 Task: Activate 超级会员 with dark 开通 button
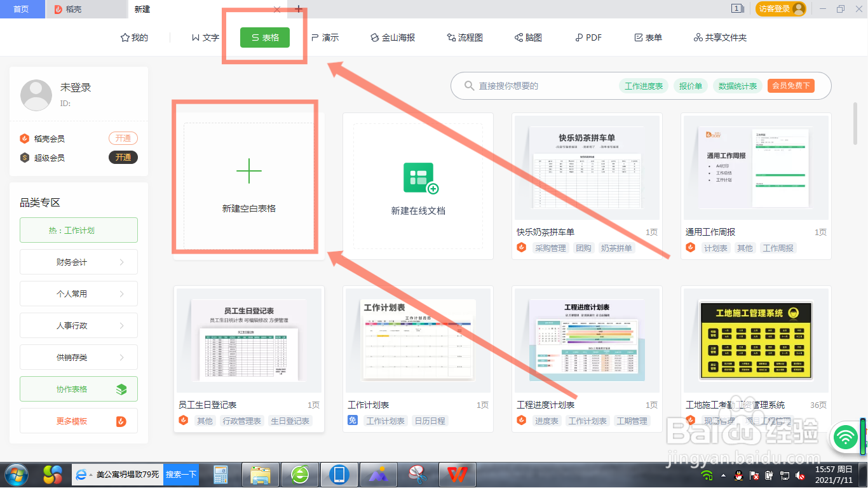pos(123,158)
